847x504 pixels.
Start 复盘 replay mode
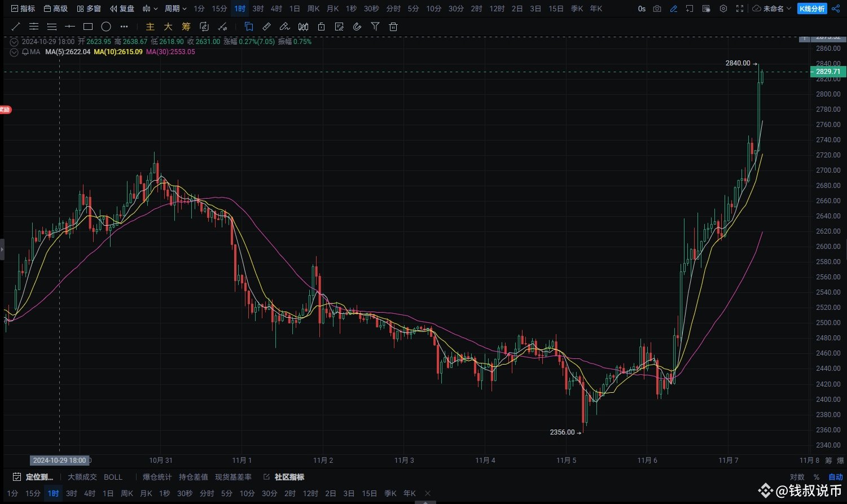(122, 8)
